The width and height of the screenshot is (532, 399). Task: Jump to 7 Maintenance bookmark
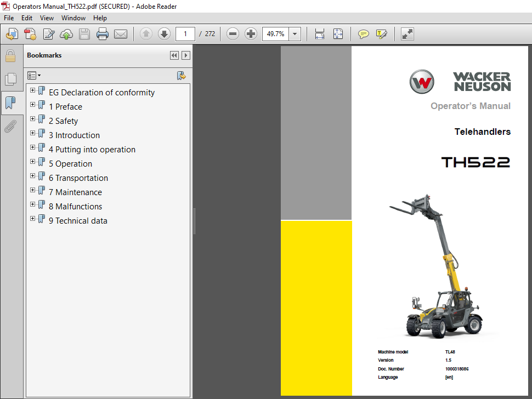pos(75,192)
